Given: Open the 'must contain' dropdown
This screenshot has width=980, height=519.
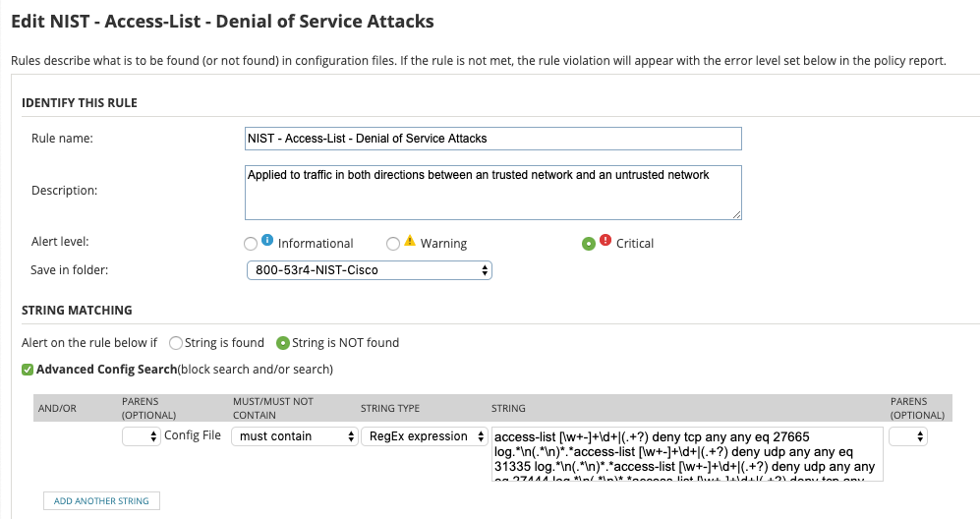Looking at the screenshot, I should click(294, 436).
